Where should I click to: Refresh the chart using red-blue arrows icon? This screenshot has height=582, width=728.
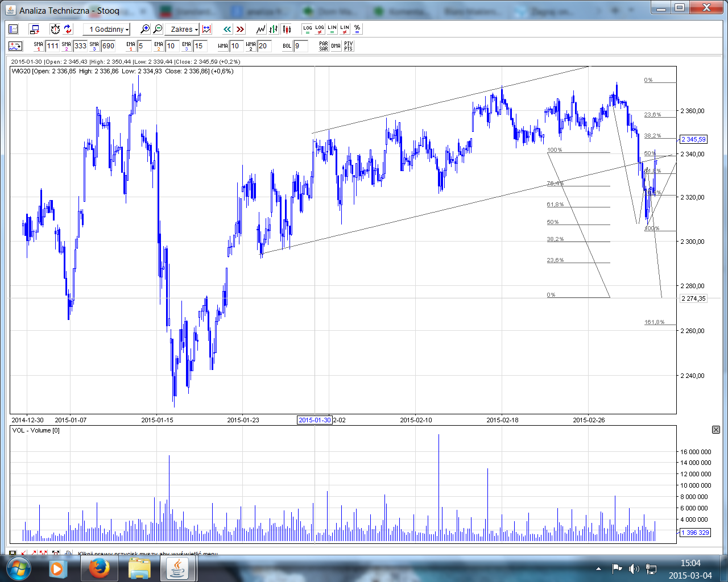(x=68, y=29)
